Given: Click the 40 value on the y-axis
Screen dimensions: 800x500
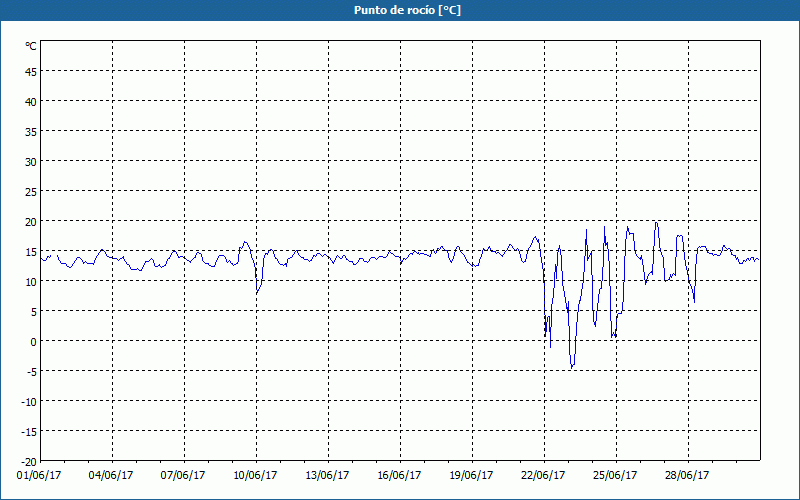Looking at the screenshot, I should coord(31,102).
